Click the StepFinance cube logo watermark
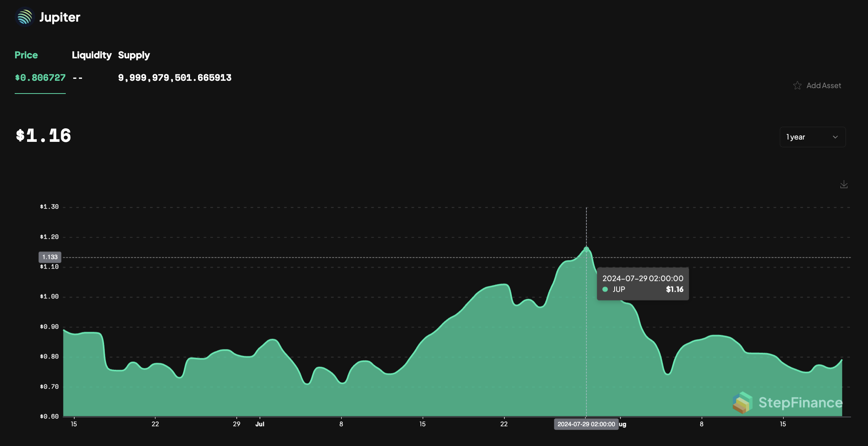Image resolution: width=868 pixels, height=446 pixels. coord(742,402)
